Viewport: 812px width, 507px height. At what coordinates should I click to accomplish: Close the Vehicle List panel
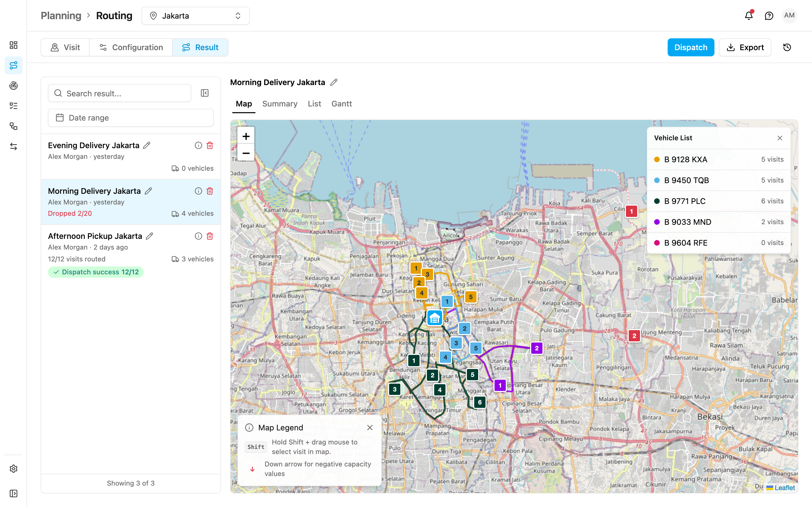[x=780, y=138]
